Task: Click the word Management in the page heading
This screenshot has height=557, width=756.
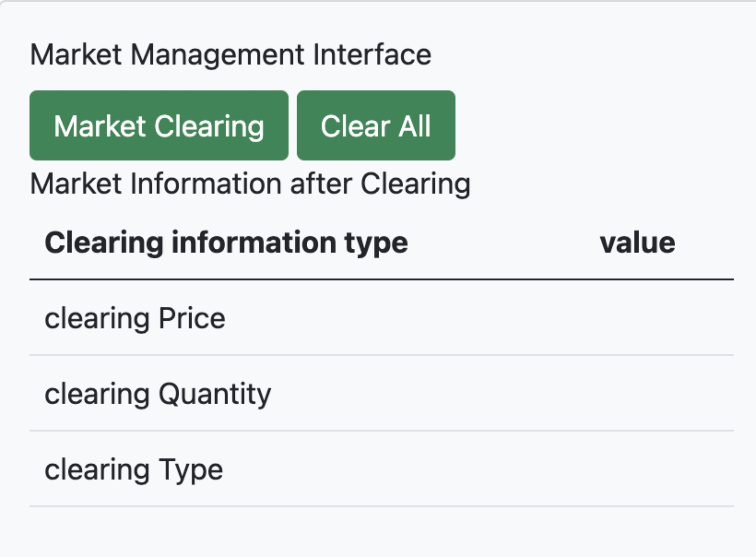Action: [x=217, y=55]
